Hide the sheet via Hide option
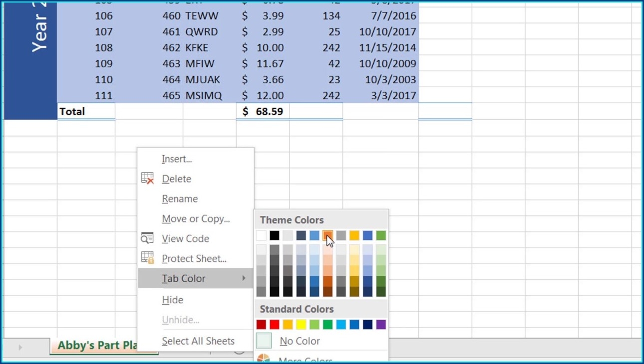This screenshot has height=364, width=644. point(173,300)
